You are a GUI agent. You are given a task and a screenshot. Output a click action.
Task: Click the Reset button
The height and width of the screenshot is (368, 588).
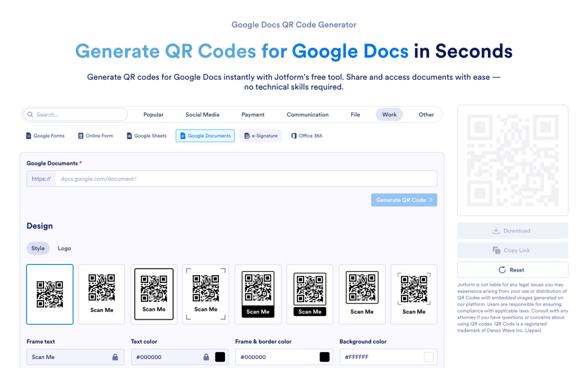pos(513,269)
